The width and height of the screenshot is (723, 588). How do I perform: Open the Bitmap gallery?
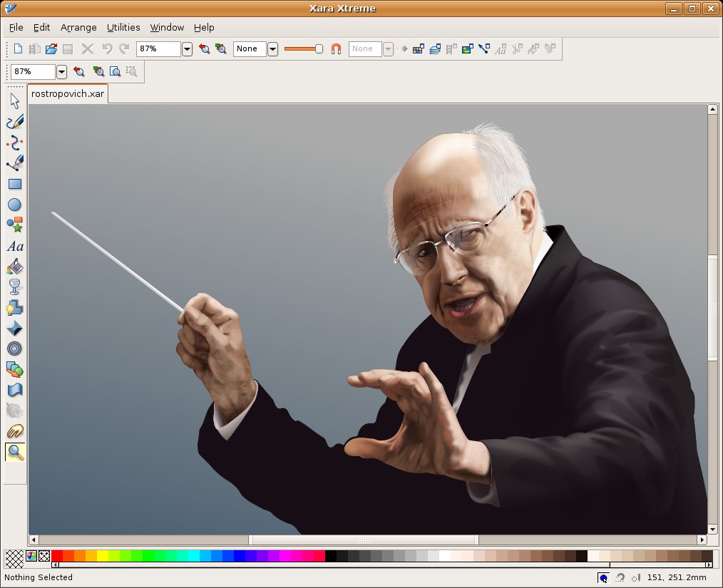pos(468,49)
